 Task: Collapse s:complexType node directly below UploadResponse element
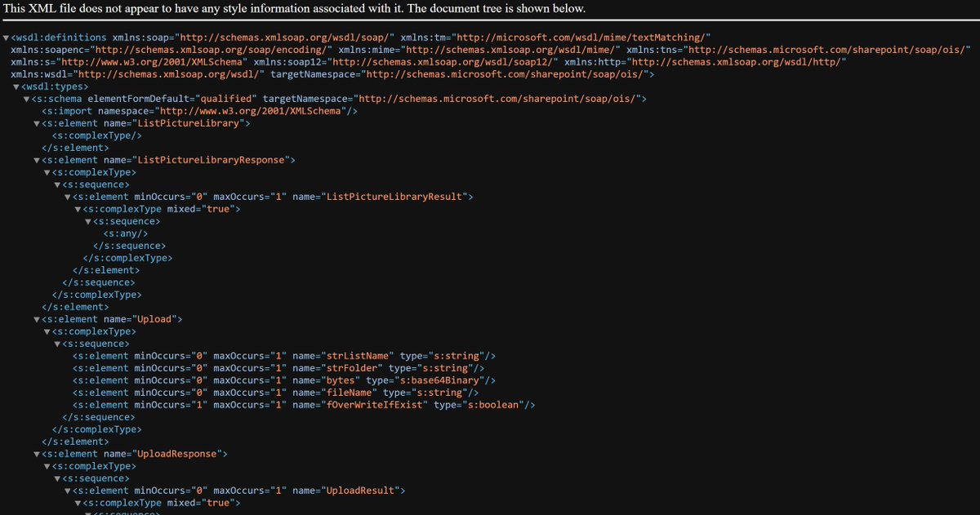pyautogui.click(x=47, y=466)
